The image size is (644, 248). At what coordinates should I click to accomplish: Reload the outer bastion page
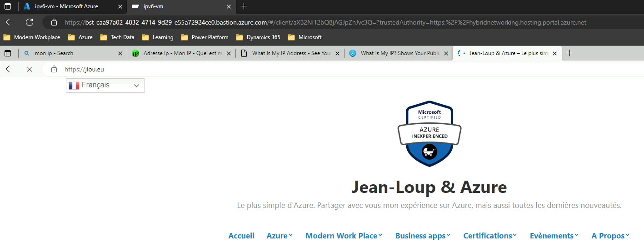coord(30,22)
